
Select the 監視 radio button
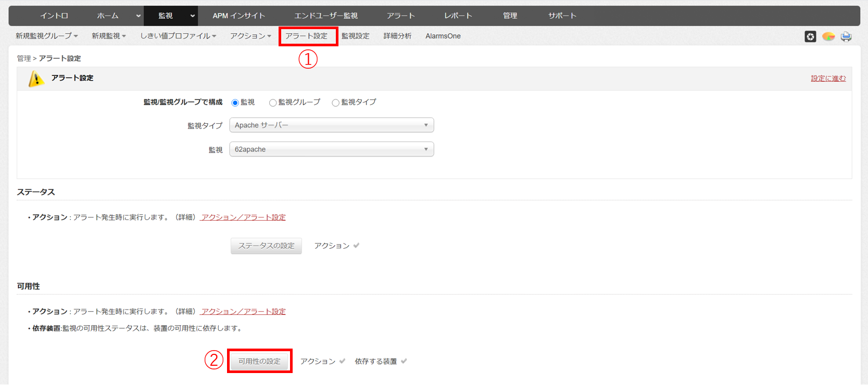(235, 103)
